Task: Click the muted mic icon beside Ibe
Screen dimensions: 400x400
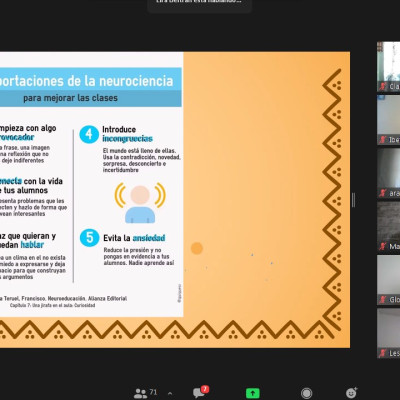Action: [383, 140]
